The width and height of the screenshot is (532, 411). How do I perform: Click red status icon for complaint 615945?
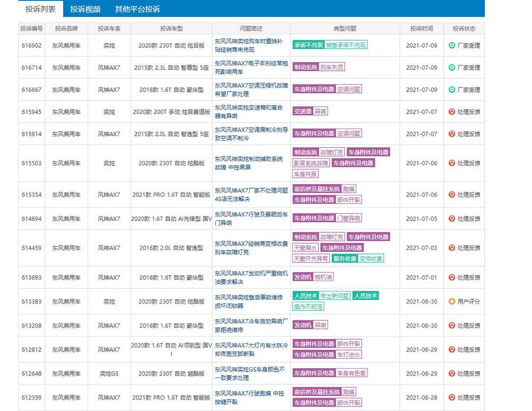coord(452,112)
